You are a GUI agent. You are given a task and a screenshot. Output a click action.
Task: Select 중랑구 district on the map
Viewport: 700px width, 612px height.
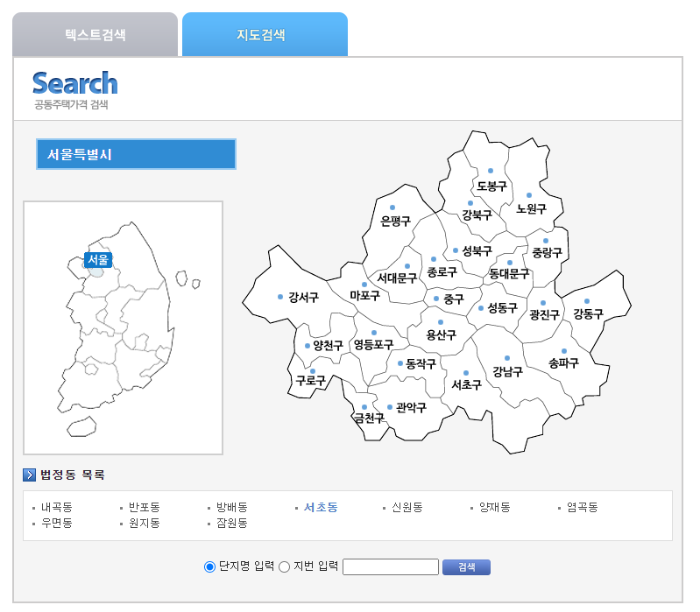coord(547,252)
